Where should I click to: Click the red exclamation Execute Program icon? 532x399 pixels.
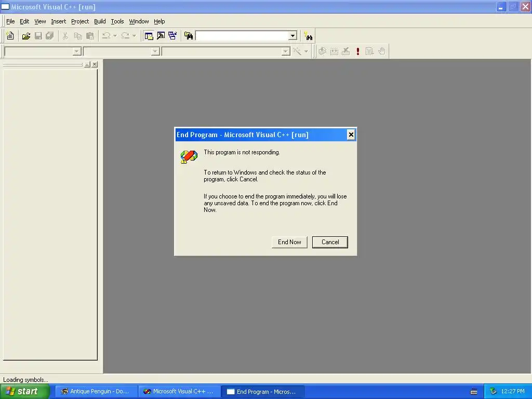click(357, 51)
